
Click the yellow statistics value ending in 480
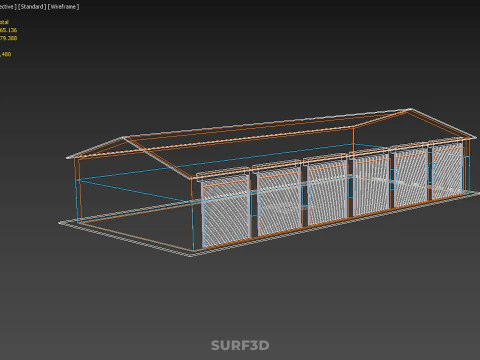click(x=6, y=54)
